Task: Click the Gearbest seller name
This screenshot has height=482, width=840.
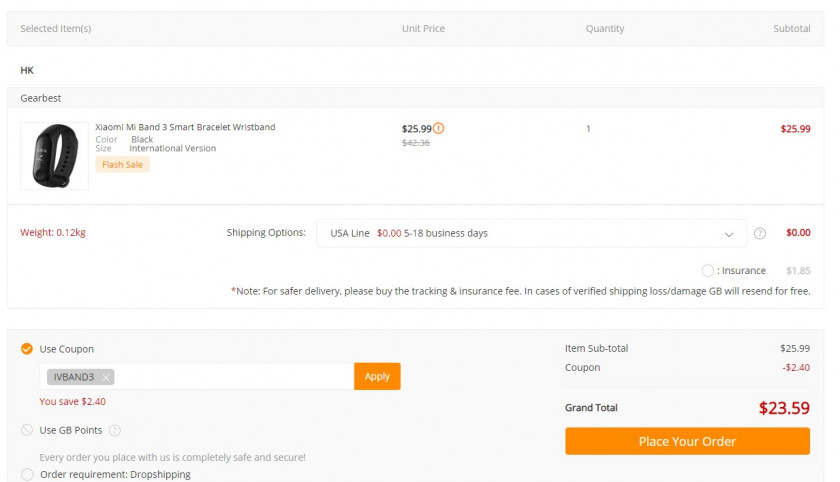Action: pyautogui.click(x=41, y=98)
